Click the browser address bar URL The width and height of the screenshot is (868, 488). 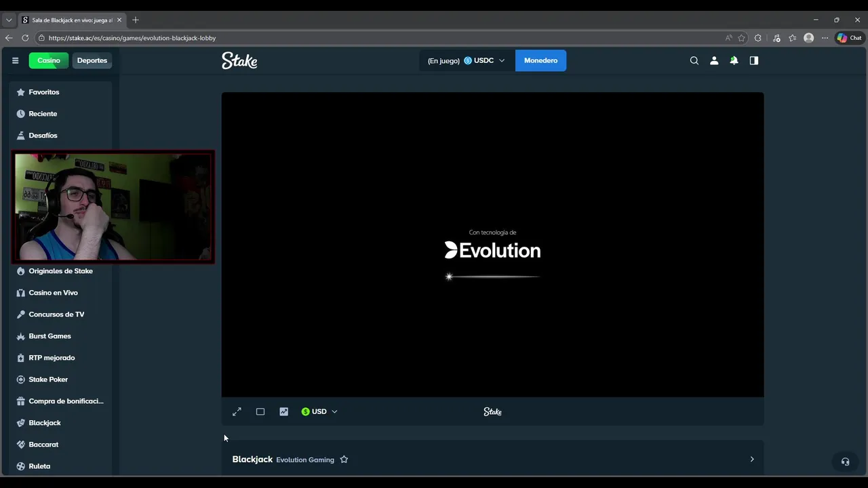click(x=132, y=38)
